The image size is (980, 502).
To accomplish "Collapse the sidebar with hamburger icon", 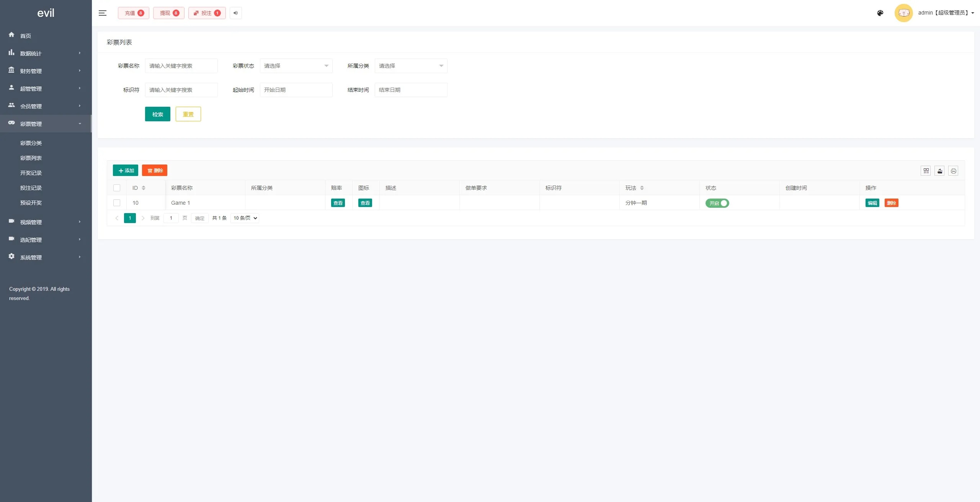I will [102, 13].
